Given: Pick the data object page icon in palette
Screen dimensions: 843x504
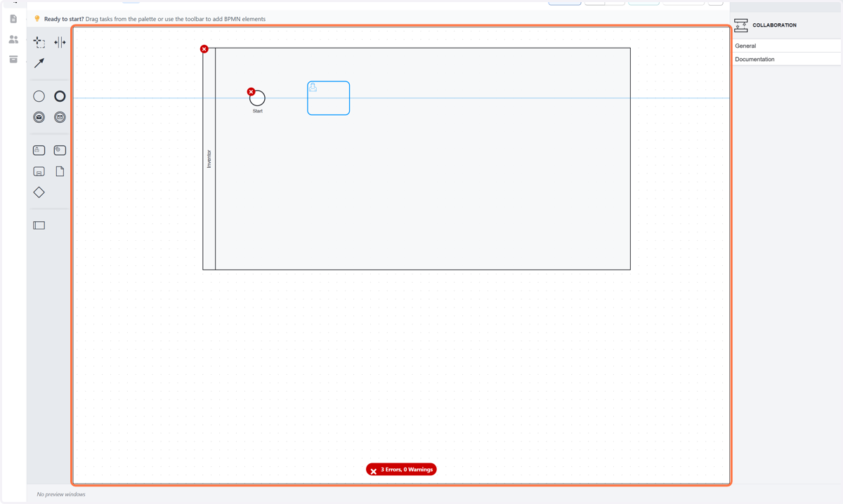Looking at the screenshot, I should (60, 171).
